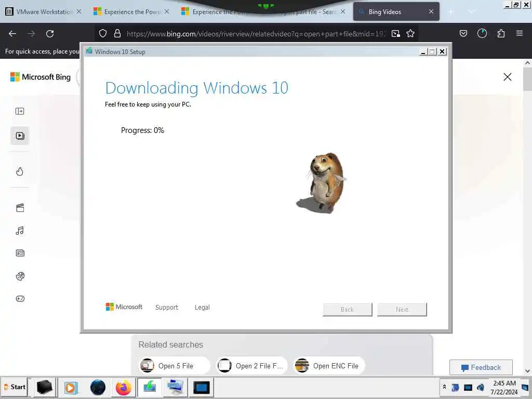The height and width of the screenshot is (399, 532).
Task: Open the movies clapperboard sidebar icon
Action: click(20, 208)
